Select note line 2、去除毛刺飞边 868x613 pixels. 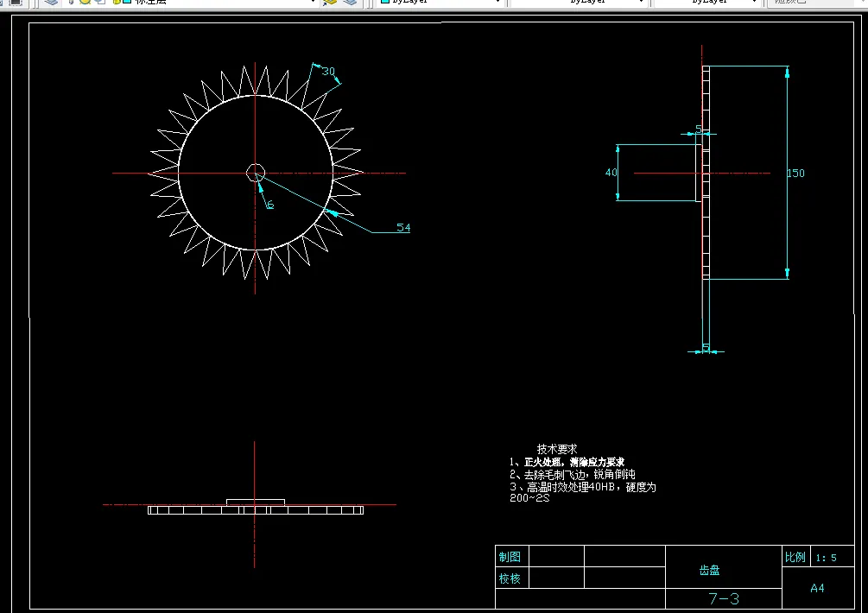572,474
